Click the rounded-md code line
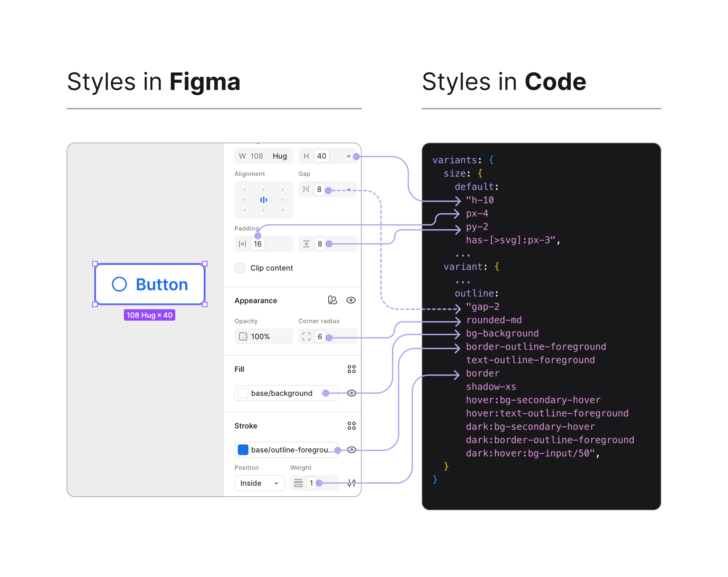Screen dimensions: 728x577 coord(494,320)
